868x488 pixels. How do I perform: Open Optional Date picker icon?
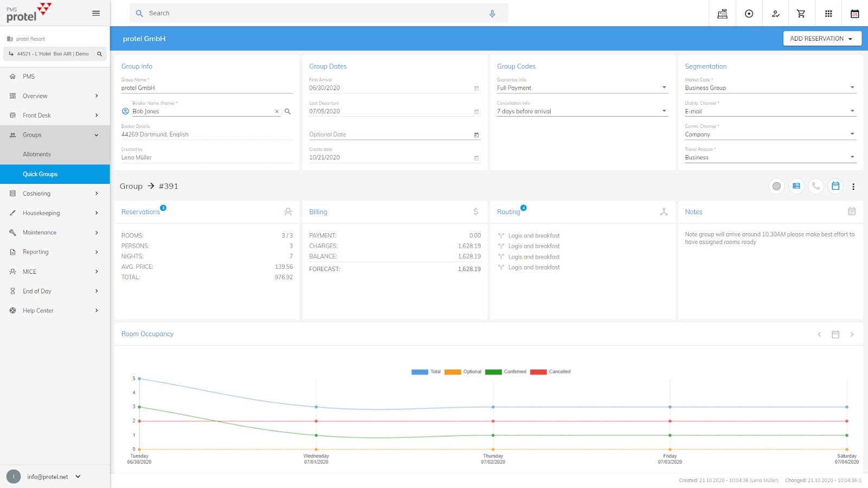coord(476,135)
